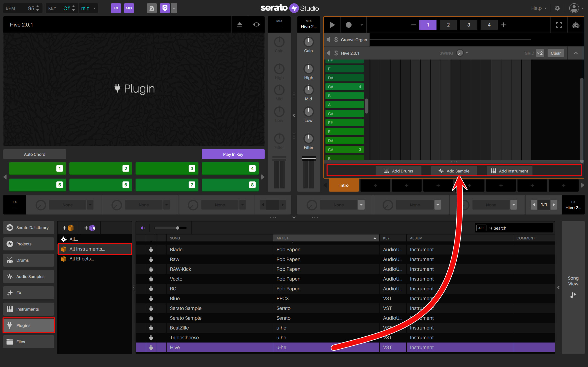Viewport: 588px width, 367px height.
Task: Click the robot automation icon top right
Action: click(576, 25)
